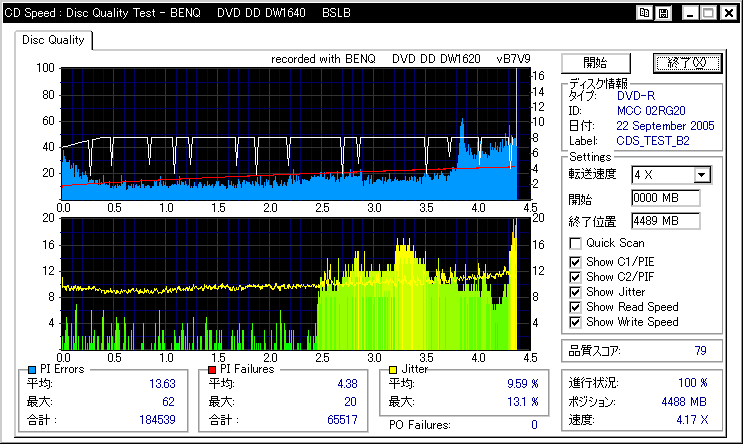Screen dimensions: 743x444
Task: Click the recorded with BENQ DW1620 text
Action: point(400,59)
